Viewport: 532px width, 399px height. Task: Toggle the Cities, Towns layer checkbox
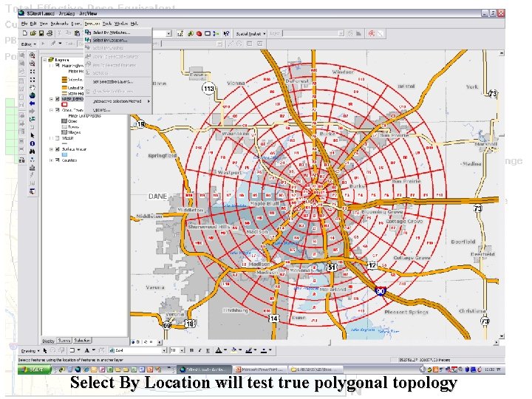(x=58, y=110)
